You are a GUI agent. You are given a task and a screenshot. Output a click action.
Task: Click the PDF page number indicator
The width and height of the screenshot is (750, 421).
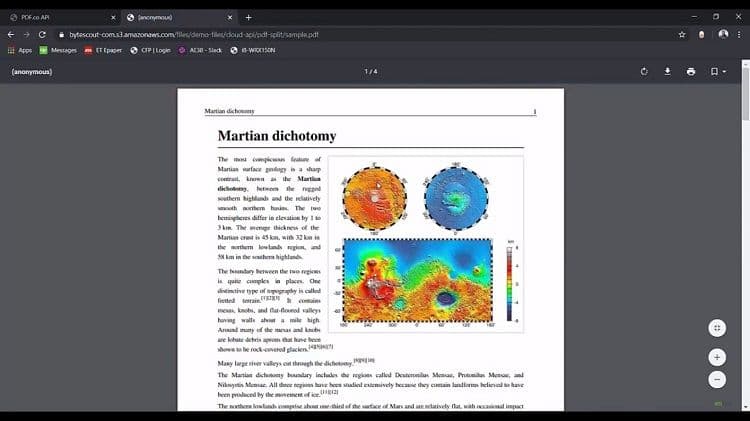click(x=370, y=72)
